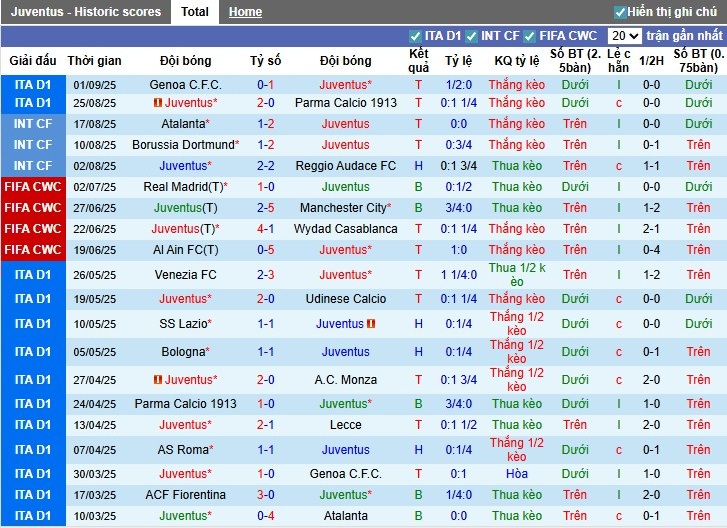Switch to the Home tab
Screen dimensions: 727x528
[x=245, y=12]
